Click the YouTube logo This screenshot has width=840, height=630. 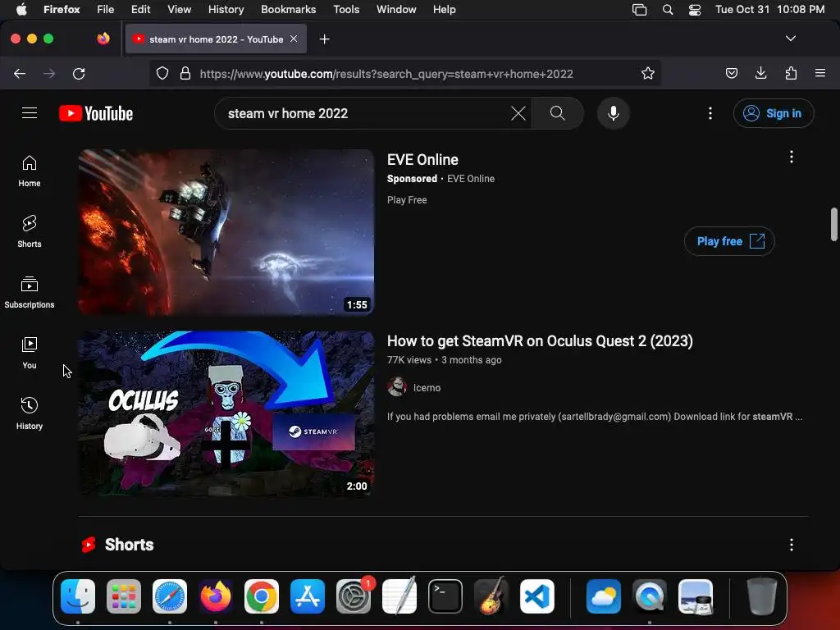(96, 113)
